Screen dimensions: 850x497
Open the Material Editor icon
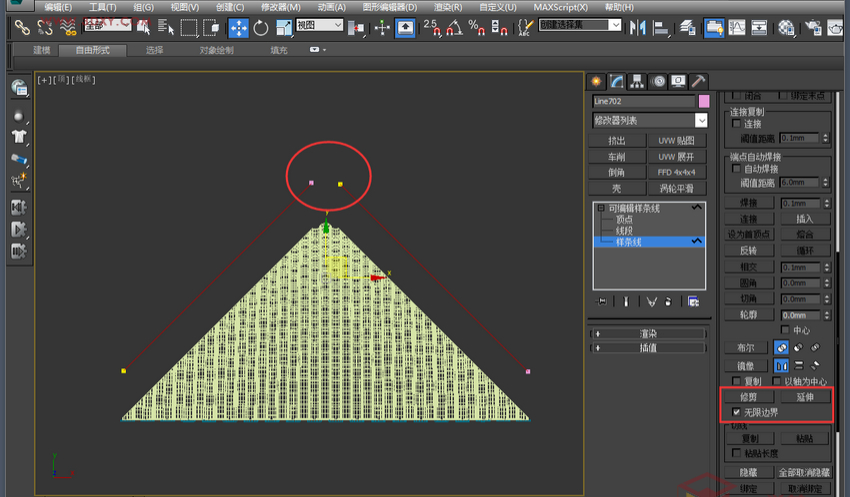tap(786, 27)
